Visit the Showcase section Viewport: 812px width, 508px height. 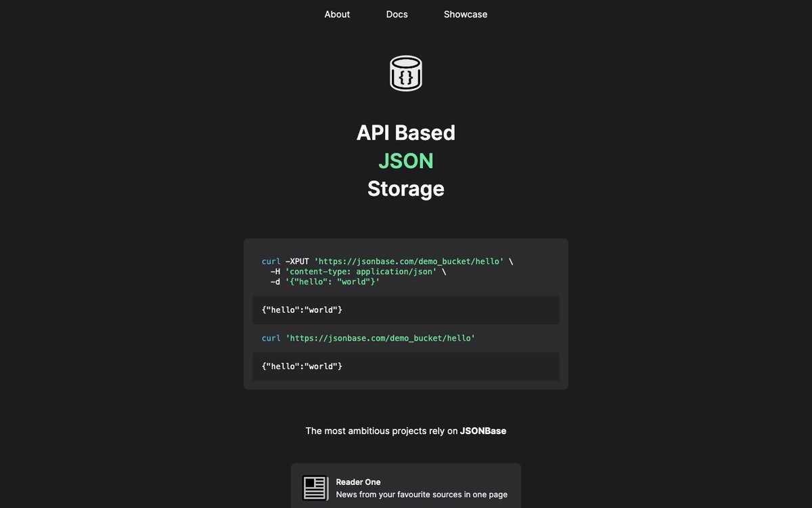coord(465,14)
